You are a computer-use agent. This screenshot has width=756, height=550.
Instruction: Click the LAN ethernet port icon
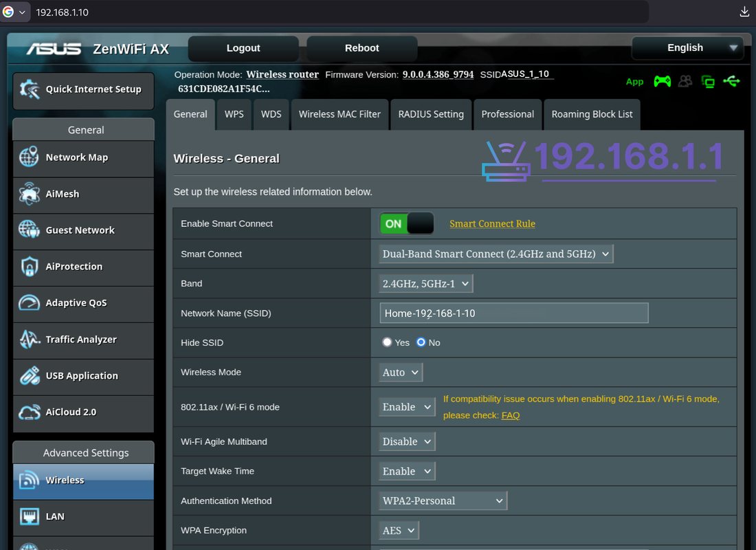pyautogui.click(x=30, y=516)
